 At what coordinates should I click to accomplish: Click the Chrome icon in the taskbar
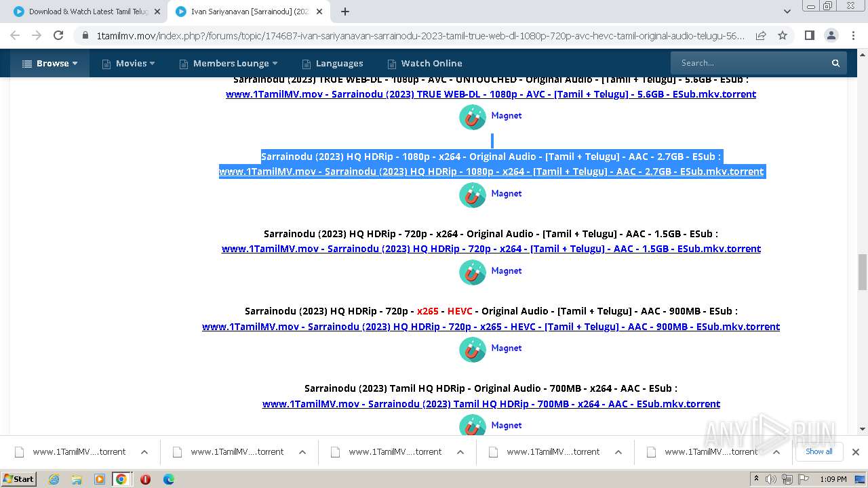[x=121, y=479]
